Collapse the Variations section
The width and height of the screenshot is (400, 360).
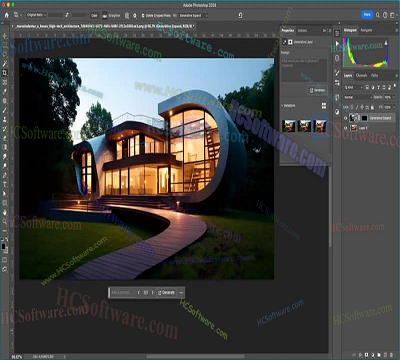[x=282, y=106]
